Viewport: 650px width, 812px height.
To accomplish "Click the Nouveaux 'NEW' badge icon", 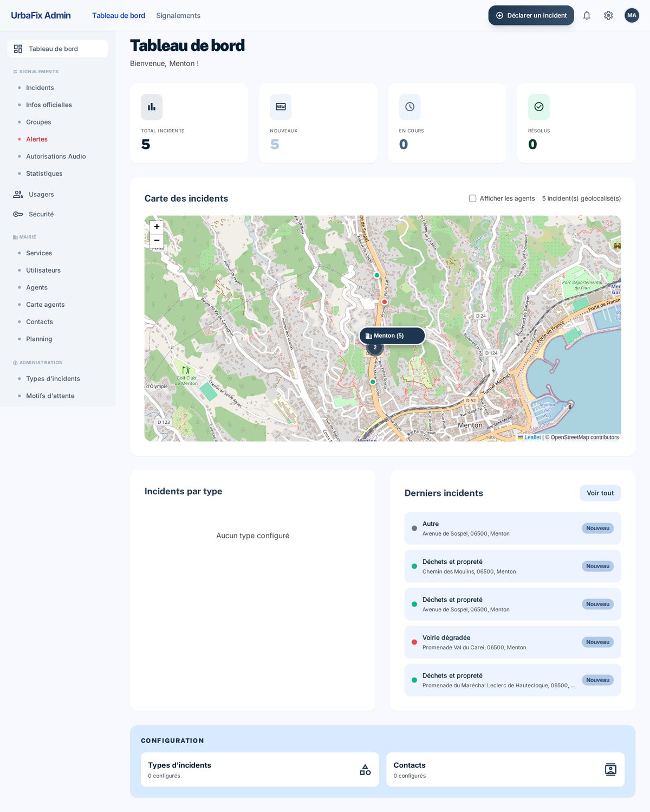I will (281, 107).
